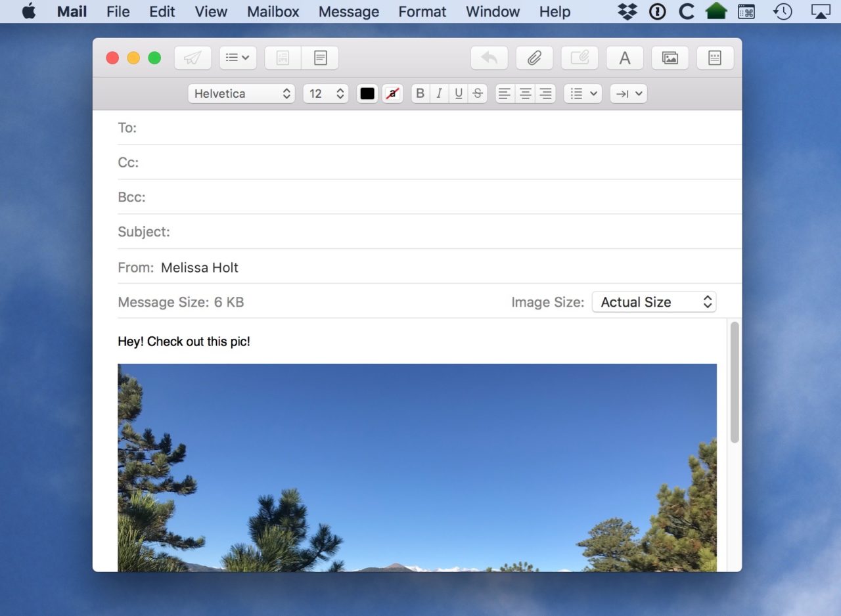Align text left

[505, 94]
